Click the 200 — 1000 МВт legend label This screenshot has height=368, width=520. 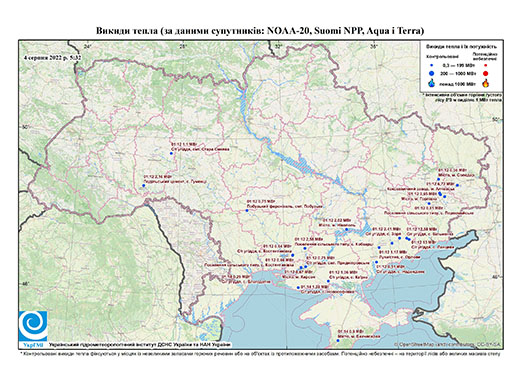pos(458,74)
